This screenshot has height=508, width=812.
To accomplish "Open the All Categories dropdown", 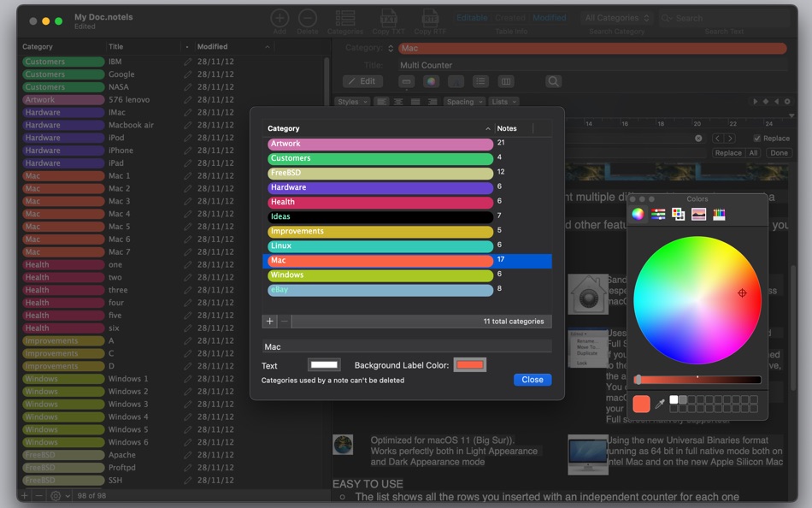I will coord(614,17).
